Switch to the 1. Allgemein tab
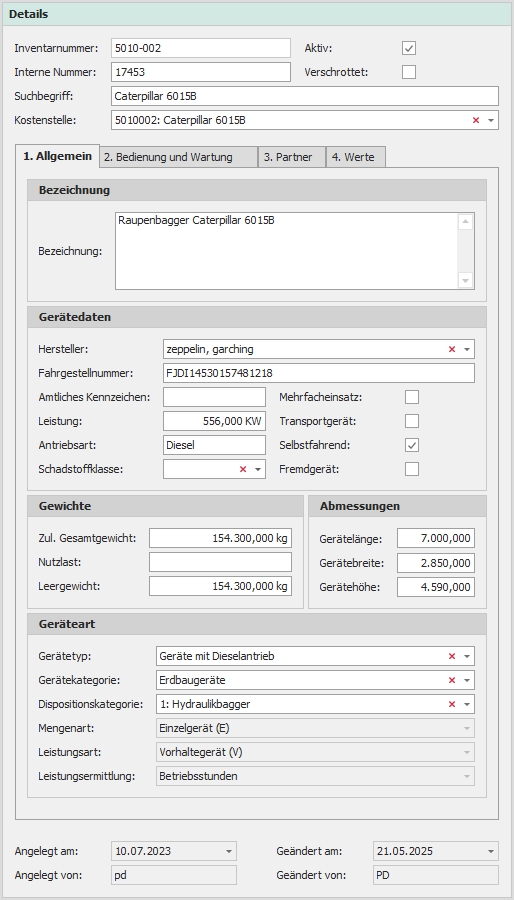 tap(57, 156)
